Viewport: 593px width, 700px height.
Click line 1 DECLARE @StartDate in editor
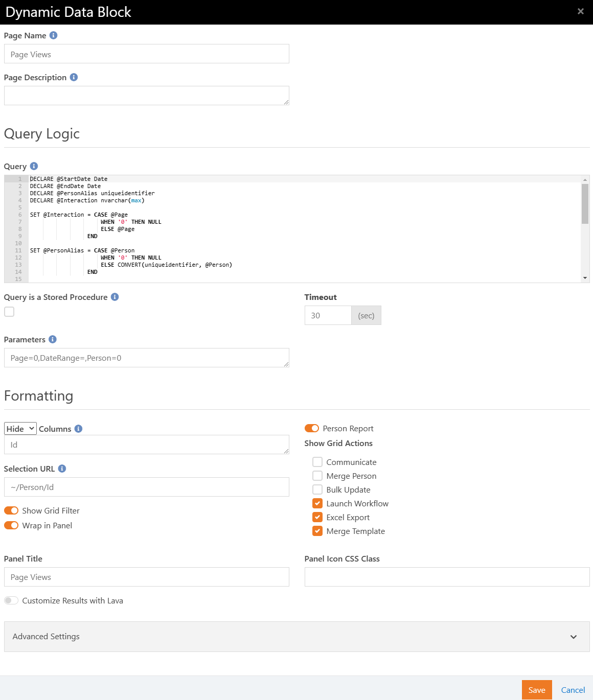[69, 179]
